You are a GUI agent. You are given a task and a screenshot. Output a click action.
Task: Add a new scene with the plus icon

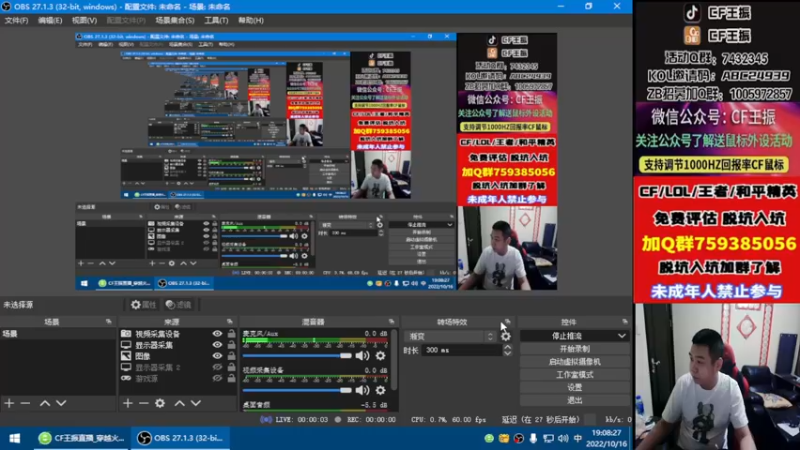(9, 403)
